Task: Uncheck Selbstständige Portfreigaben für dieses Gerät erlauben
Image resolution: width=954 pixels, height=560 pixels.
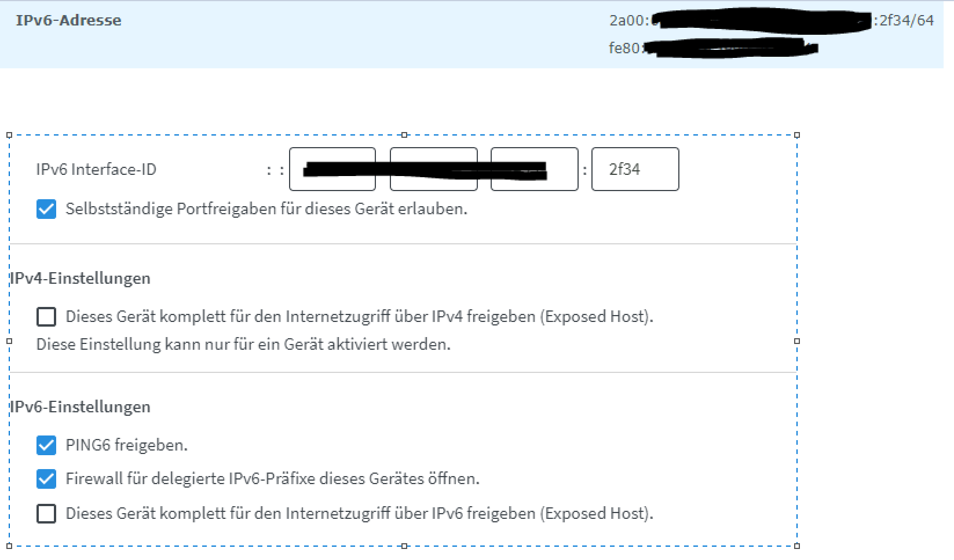Action: pos(46,209)
